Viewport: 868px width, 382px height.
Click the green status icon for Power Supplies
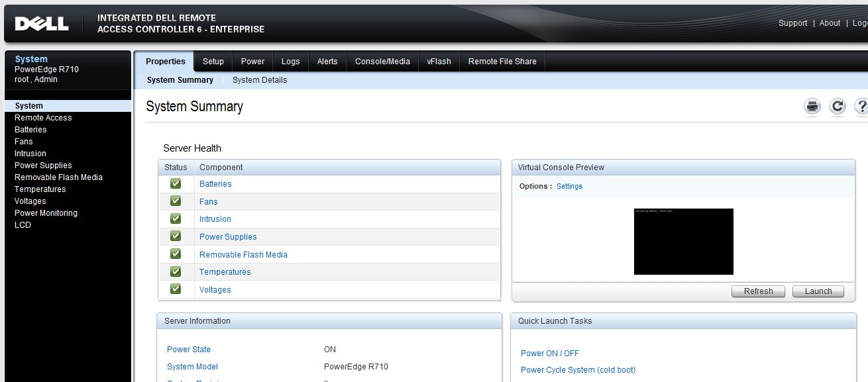pos(175,236)
